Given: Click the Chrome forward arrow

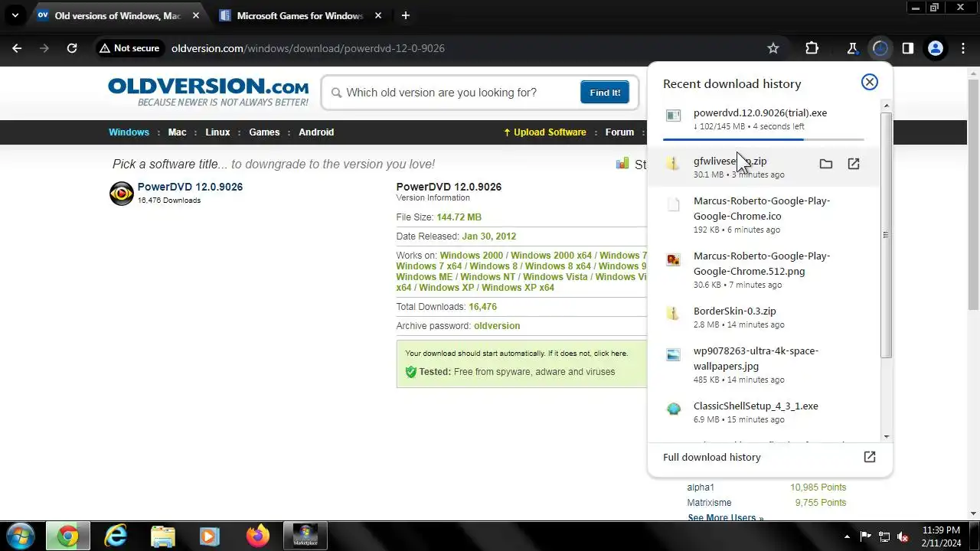Looking at the screenshot, I should (44, 48).
